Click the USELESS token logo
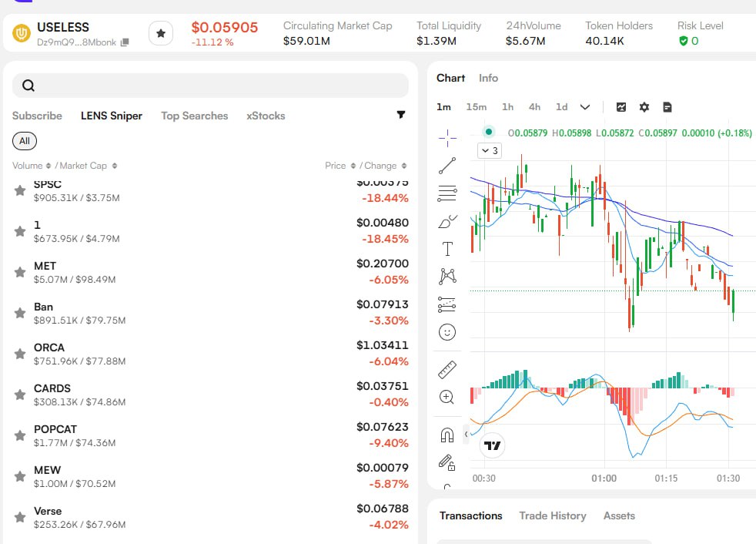756x544 pixels. coord(22,33)
